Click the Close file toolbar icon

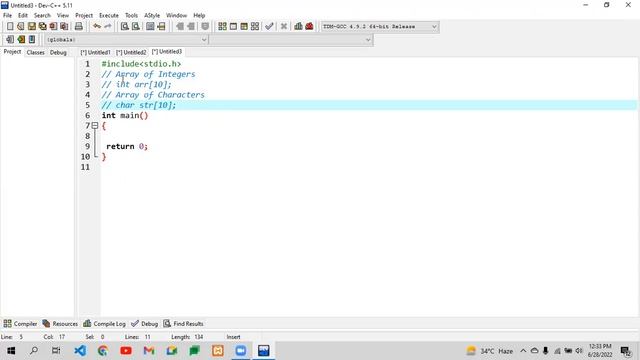pyautogui.click(x=53, y=27)
